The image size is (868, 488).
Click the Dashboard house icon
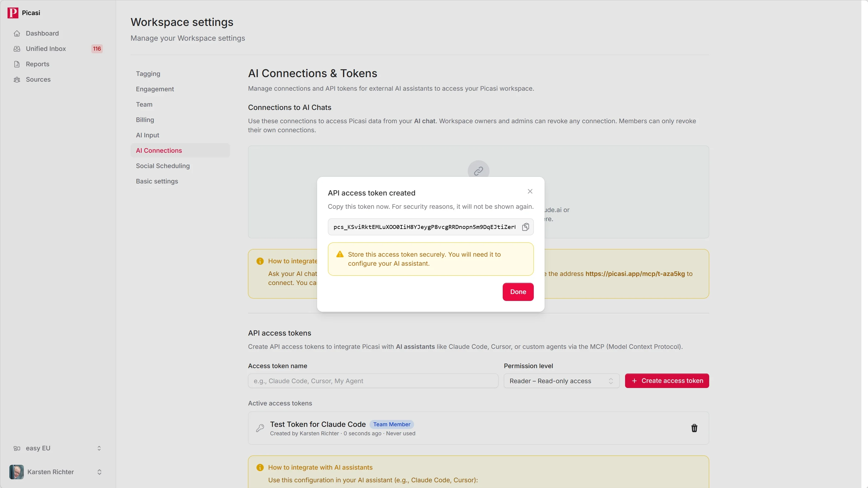pos(17,33)
